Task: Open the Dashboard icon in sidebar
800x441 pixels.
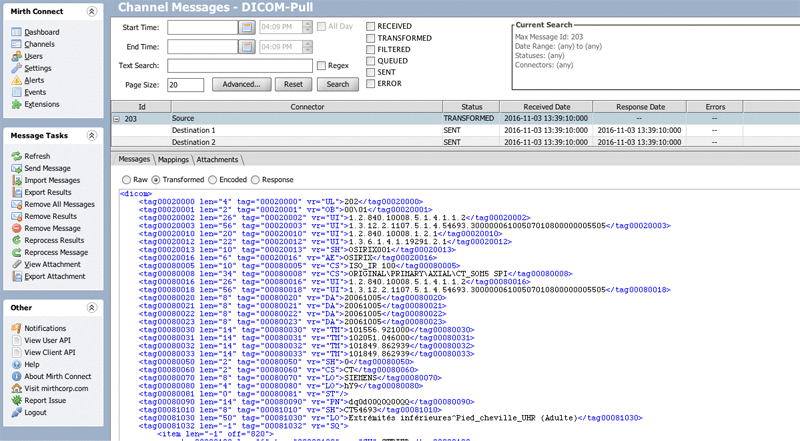Action: click(x=16, y=32)
